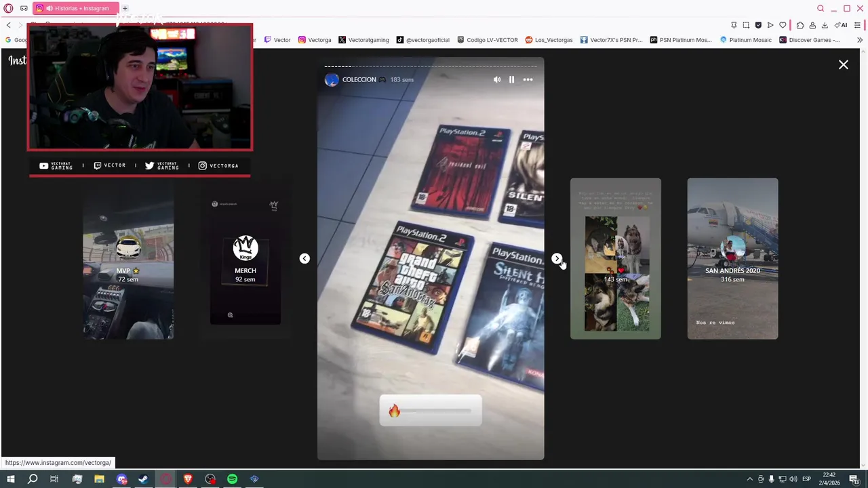
Task: Open Windows taskbar search
Action: click(33, 479)
